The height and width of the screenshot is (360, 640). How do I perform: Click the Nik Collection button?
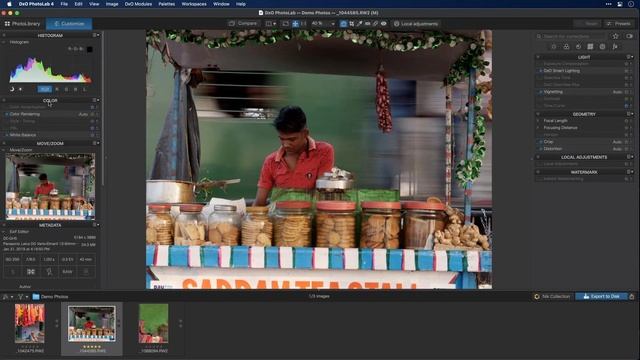552,297
